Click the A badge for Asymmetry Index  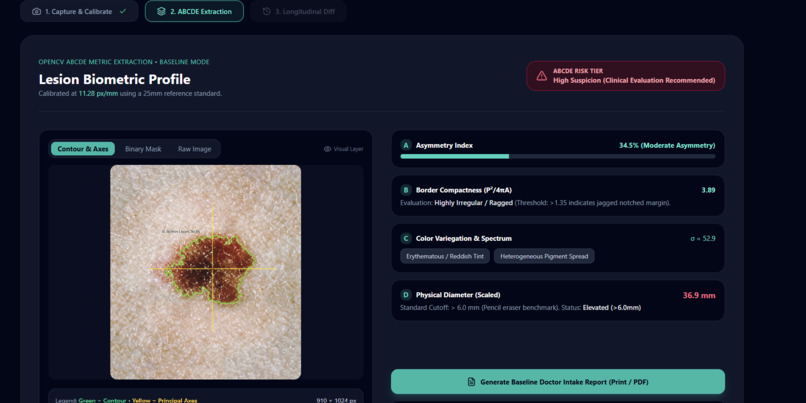pyautogui.click(x=406, y=145)
